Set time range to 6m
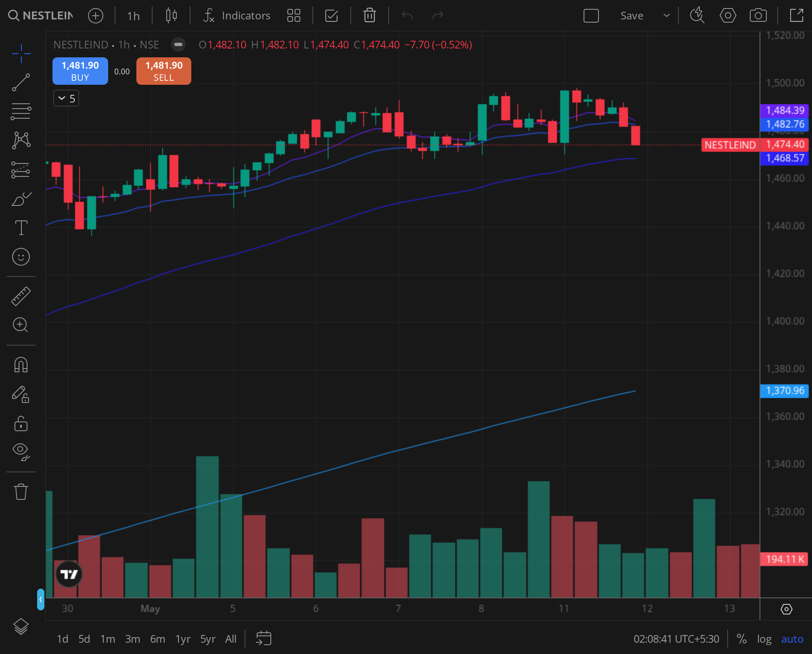The height and width of the screenshot is (654, 812). tap(158, 639)
